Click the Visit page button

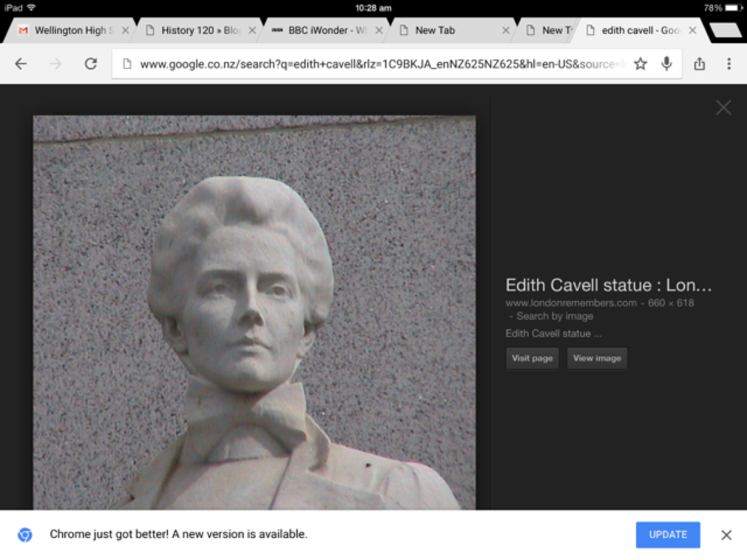pos(532,358)
